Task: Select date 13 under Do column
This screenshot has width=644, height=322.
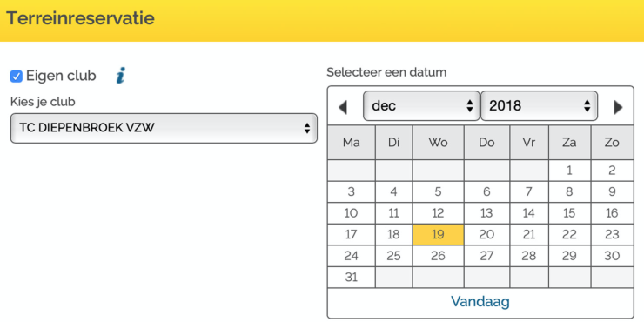Action: (x=486, y=213)
